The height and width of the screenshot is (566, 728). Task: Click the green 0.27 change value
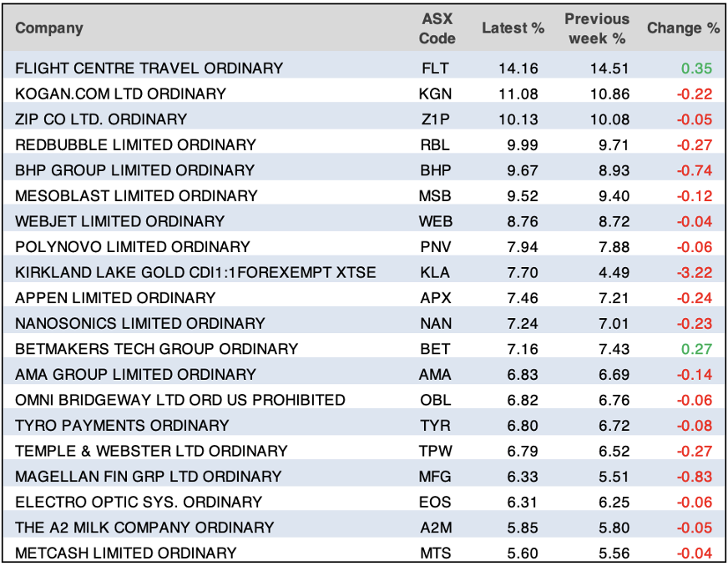tap(696, 348)
